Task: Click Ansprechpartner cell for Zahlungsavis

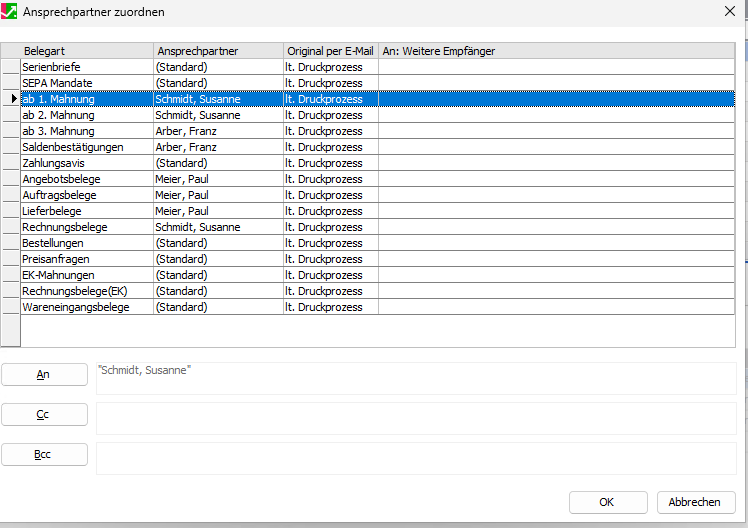Action: (x=218, y=163)
